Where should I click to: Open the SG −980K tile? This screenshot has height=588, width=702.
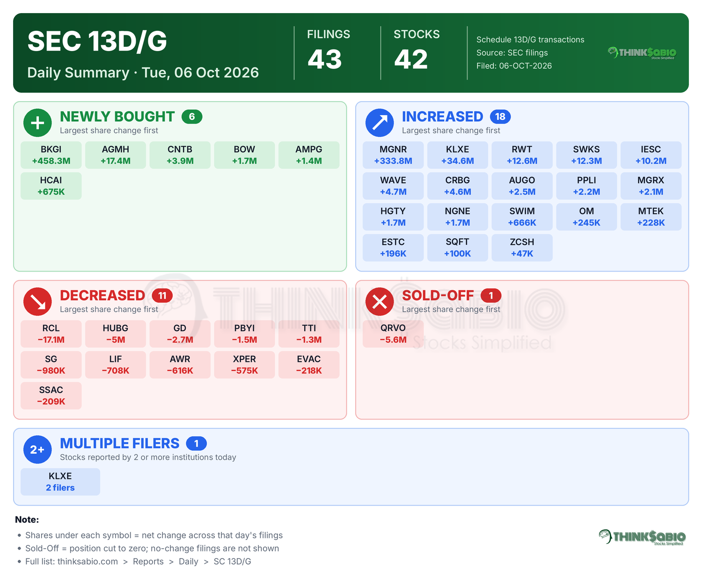tap(51, 365)
